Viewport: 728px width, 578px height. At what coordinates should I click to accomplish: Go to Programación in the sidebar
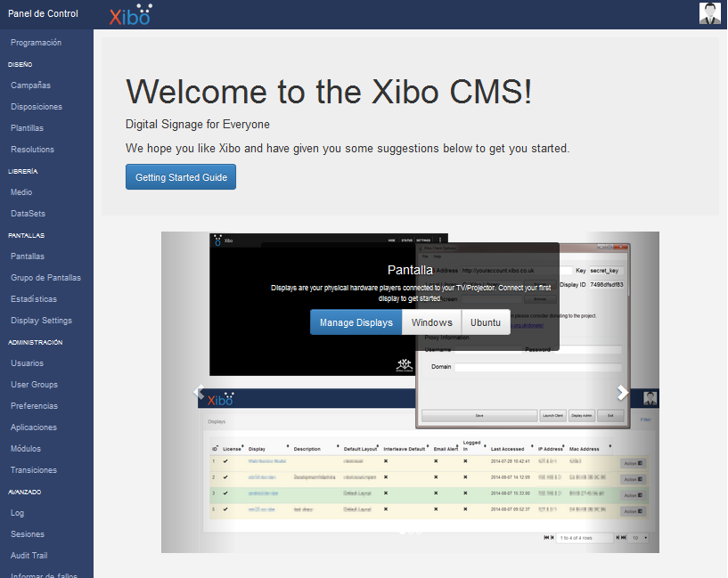[x=37, y=43]
